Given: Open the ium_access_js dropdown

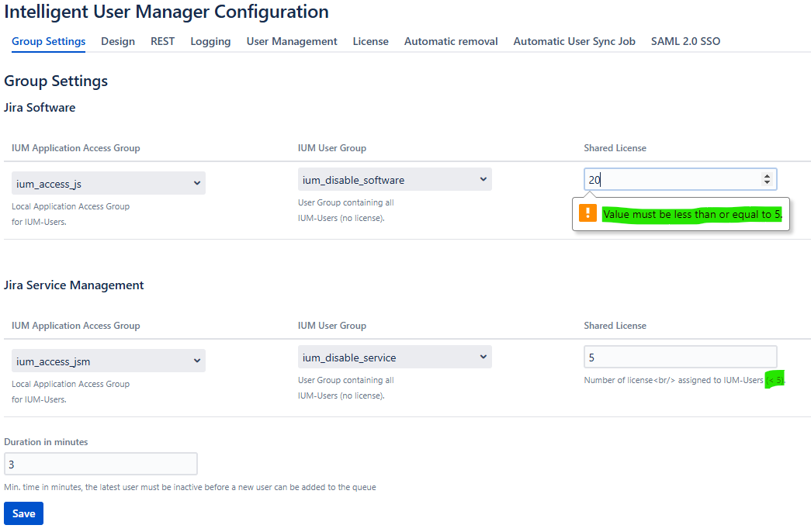Looking at the screenshot, I should tap(109, 184).
